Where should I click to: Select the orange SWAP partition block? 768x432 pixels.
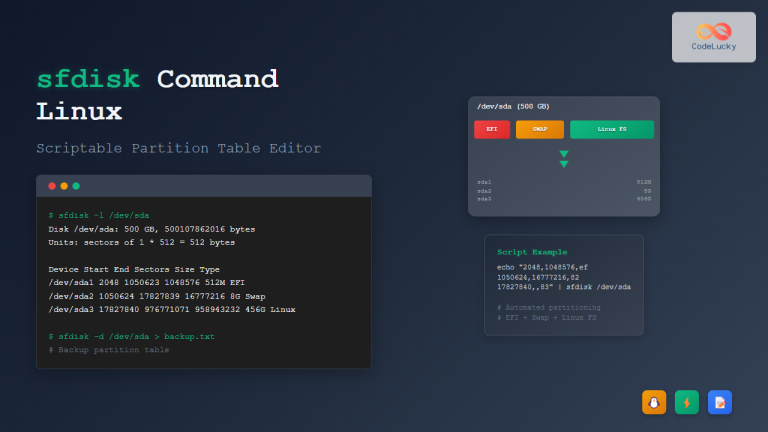pyautogui.click(x=540, y=129)
